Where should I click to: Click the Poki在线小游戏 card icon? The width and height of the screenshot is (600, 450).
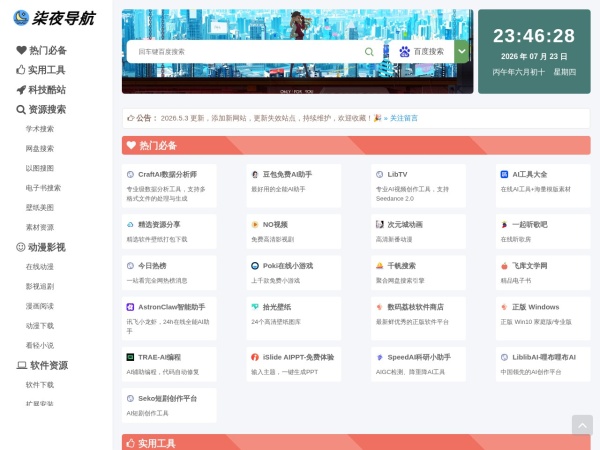(255, 266)
